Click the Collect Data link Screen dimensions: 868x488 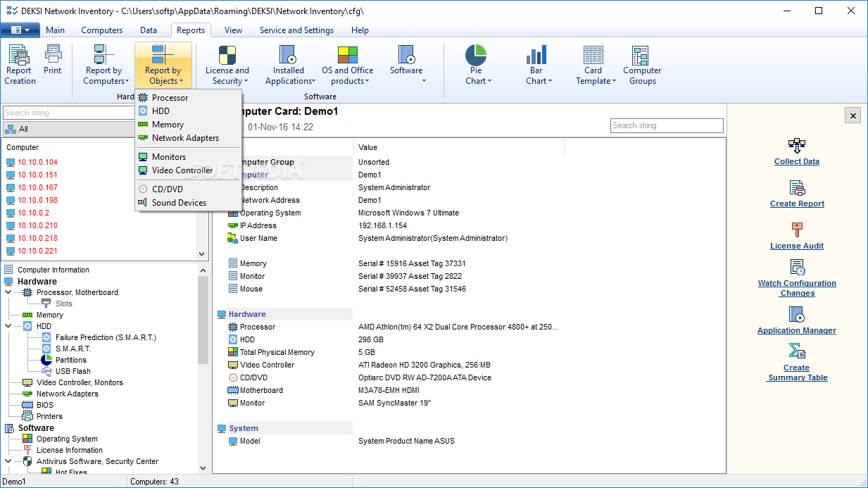[797, 161]
